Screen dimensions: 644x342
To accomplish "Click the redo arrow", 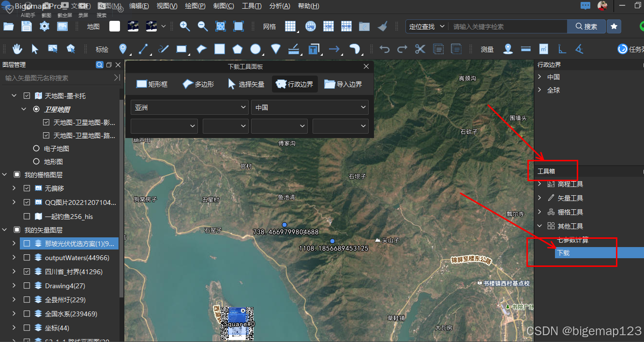I will pos(402,49).
